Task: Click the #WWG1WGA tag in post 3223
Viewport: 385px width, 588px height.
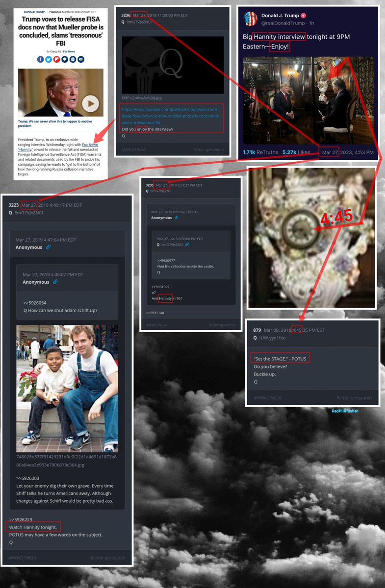Action: click(23, 558)
